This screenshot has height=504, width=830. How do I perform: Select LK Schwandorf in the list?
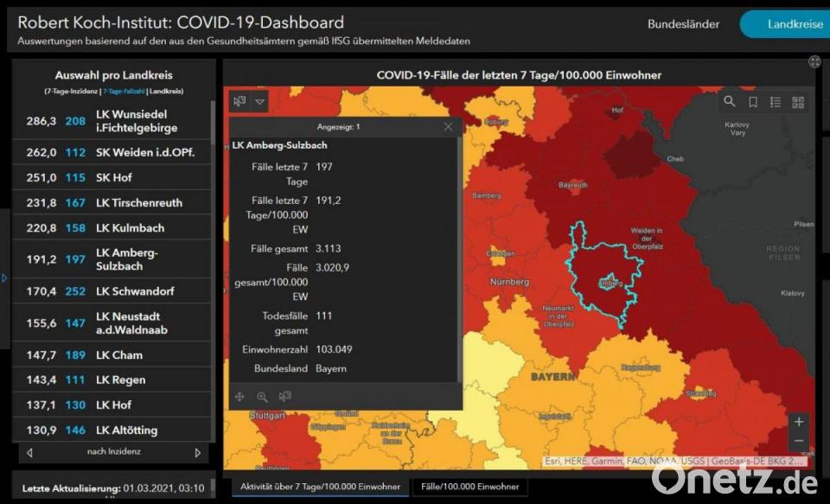pyautogui.click(x=112, y=291)
